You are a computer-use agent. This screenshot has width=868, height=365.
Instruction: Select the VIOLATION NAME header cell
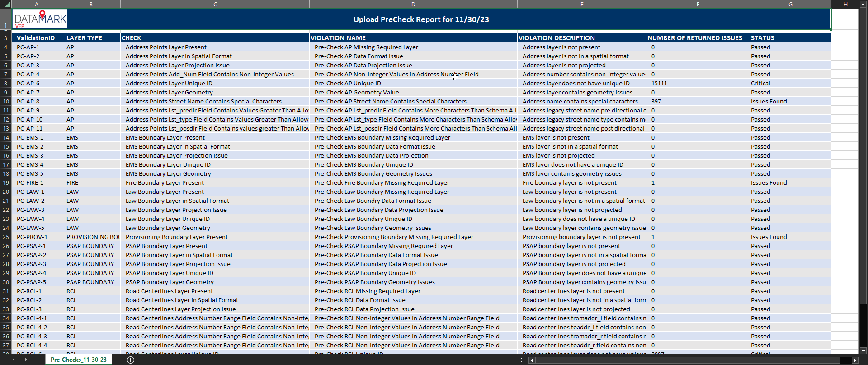tap(413, 38)
